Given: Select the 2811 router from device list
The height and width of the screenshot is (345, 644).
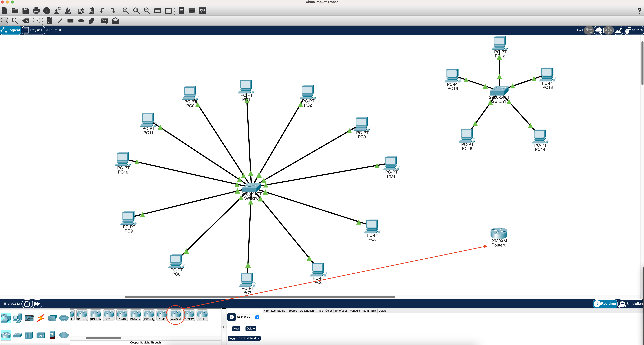Looking at the screenshot, I should pyautogui.click(x=202, y=315).
